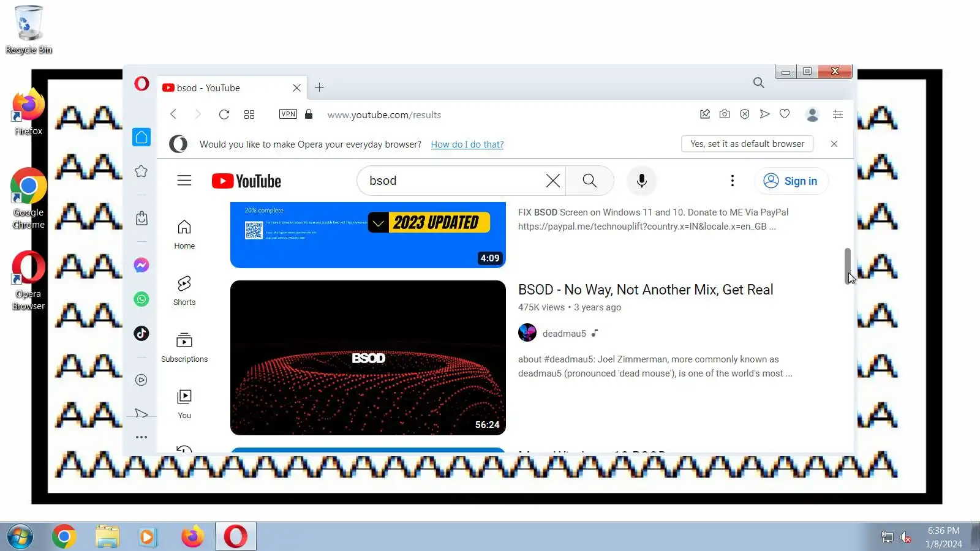This screenshot has height=551, width=980.
Task: Open the sidebar bookmarks star icon
Action: point(141,171)
